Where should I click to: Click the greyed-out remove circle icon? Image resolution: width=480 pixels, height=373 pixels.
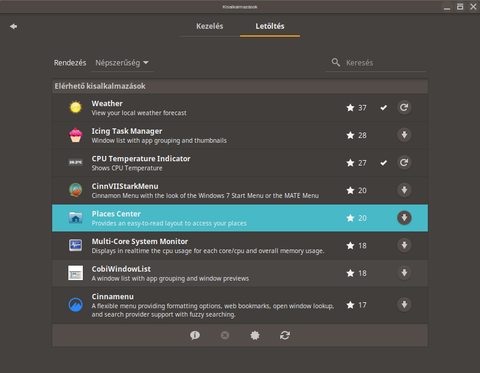225,335
